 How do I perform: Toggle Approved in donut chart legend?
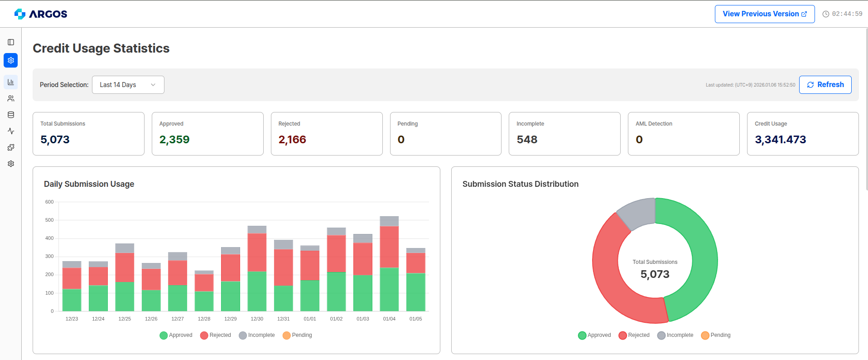point(594,336)
